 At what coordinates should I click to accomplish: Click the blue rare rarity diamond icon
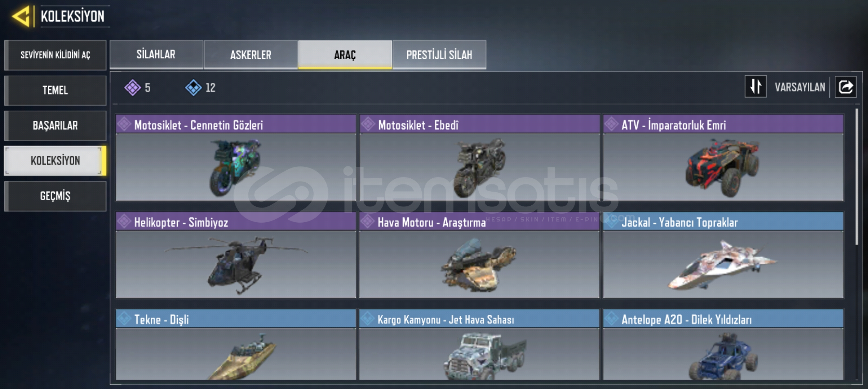click(x=193, y=88)
